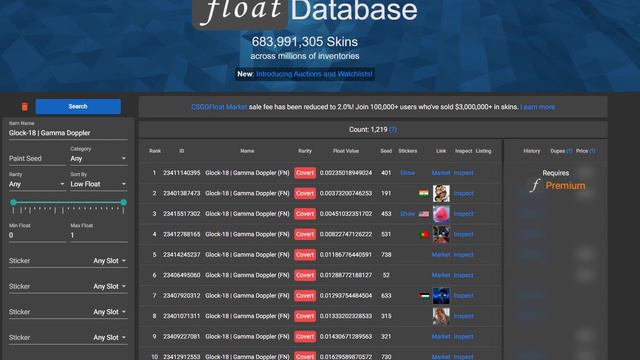
Task: Click the orange Premium link
Action: pos(565,186)
